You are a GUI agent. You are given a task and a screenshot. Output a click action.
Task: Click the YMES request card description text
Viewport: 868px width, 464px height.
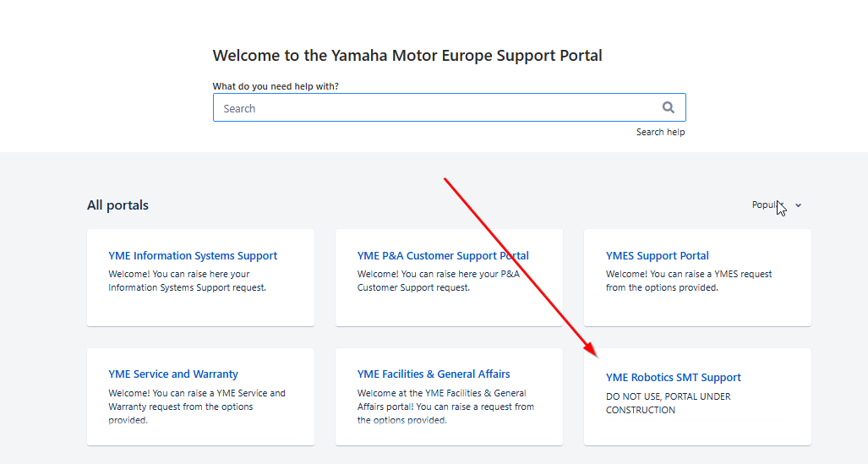pos(689,281)
